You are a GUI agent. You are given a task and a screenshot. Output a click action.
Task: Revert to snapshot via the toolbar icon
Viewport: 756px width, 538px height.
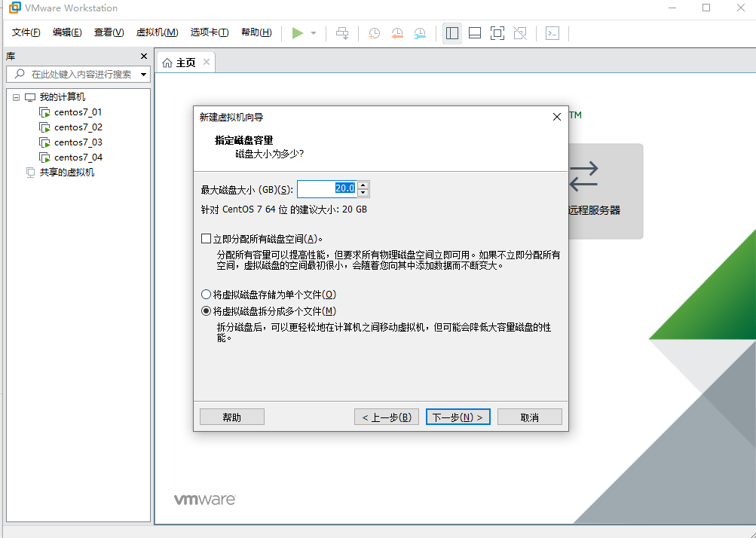(397, 33)
